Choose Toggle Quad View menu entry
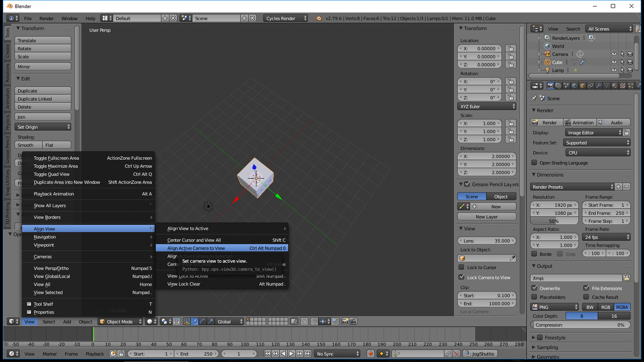This screenshot has height=362, width=644. pyautogui.click(x=88, y=174)
